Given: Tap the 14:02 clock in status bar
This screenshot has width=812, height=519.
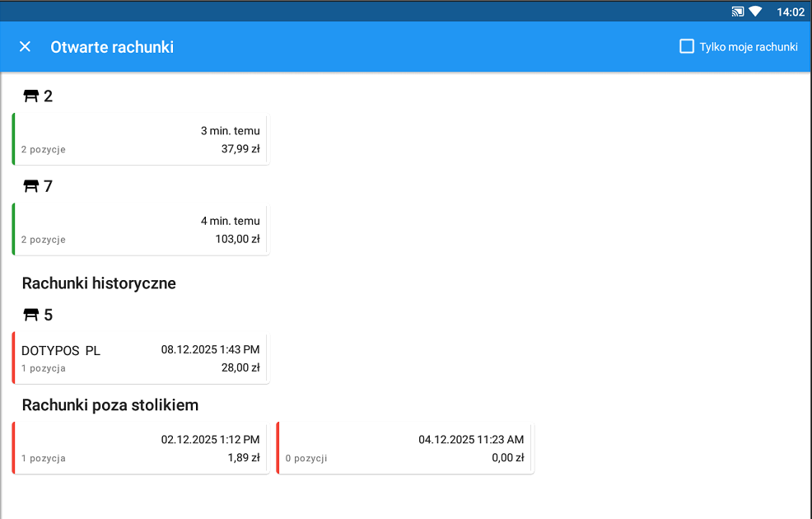Looking at the screenshot, I should coord(790,12).
